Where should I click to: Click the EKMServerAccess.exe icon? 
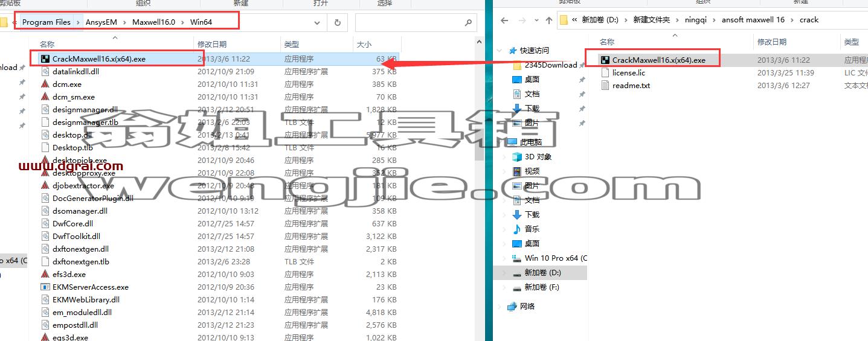coord(45,287)
